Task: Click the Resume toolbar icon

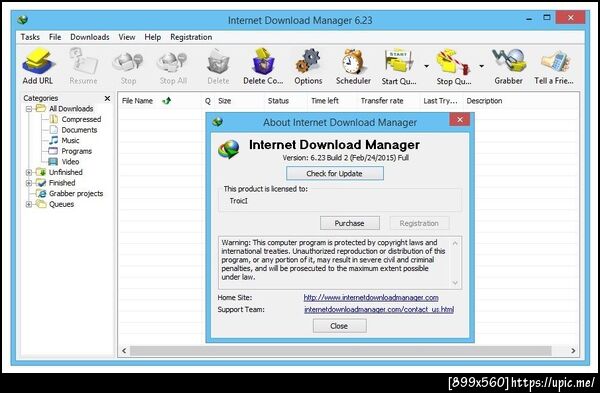Action: click(x=83, y=61)
